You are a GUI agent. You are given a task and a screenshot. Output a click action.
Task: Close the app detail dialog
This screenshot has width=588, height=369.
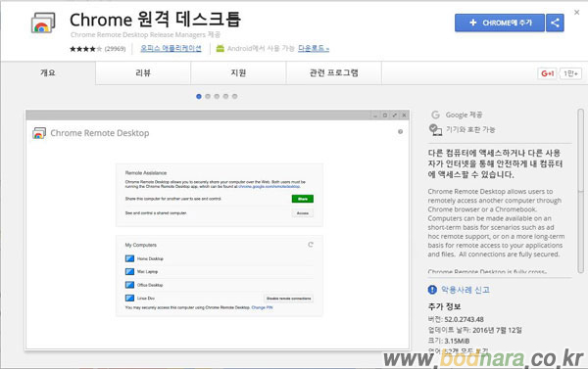click(x=577, y=13)
